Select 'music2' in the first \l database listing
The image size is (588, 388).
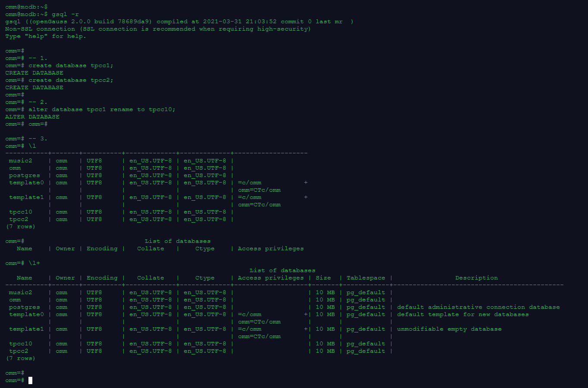pyautogui.click(x=21, y=161)
